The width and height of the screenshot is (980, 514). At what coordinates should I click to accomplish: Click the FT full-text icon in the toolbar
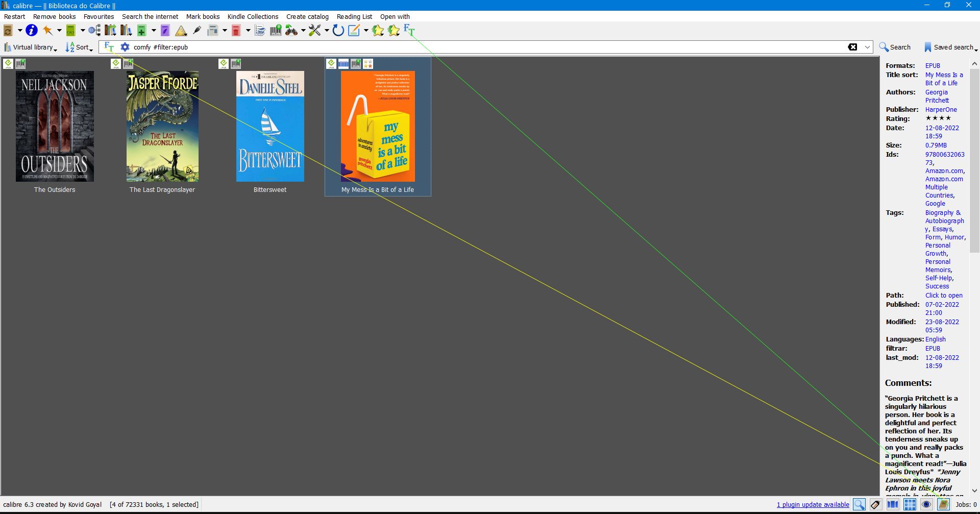coord(409,30)
